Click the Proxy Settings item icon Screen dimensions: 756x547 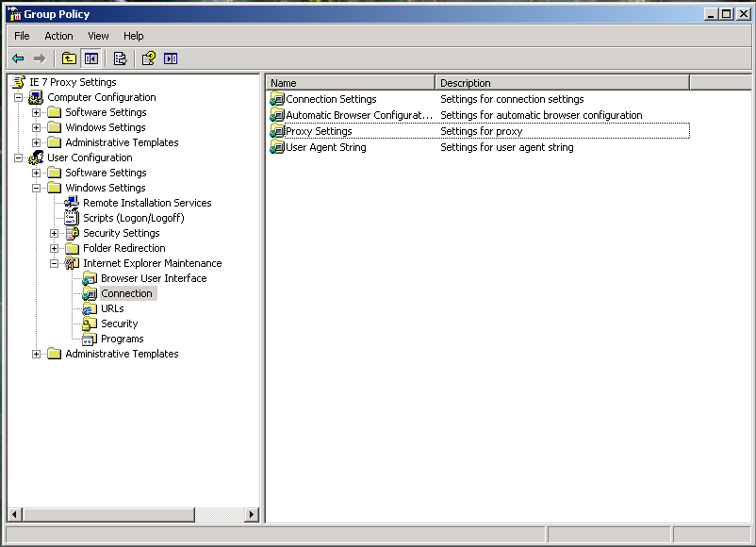(277, 131)
